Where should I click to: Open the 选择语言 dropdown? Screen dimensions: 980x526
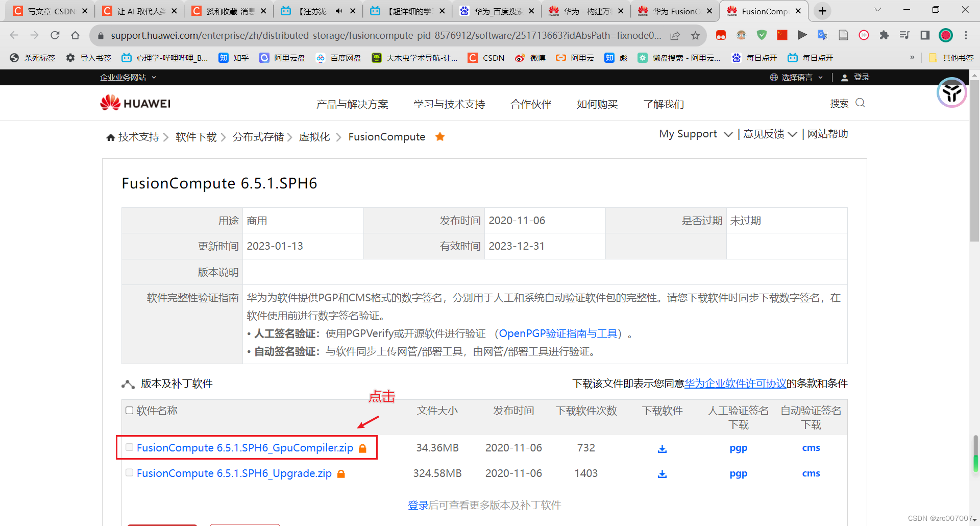coord(796,77)
